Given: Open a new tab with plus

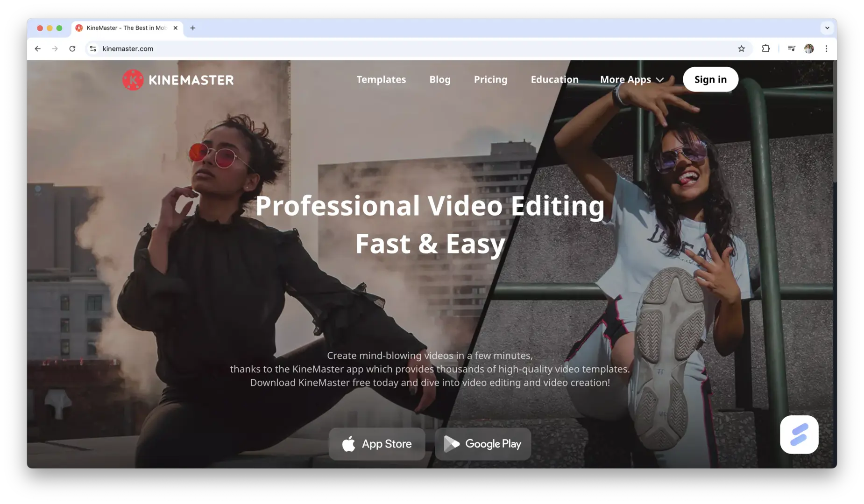Looking at the screenshot, I should (x=192, y=28).
